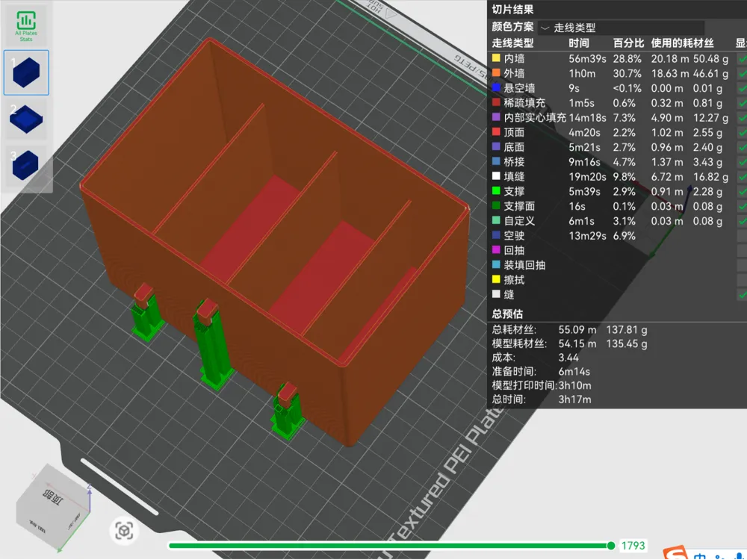Toggle visibility checkbox for 支撑 row
747x560 pixels.
click(742, 191)
